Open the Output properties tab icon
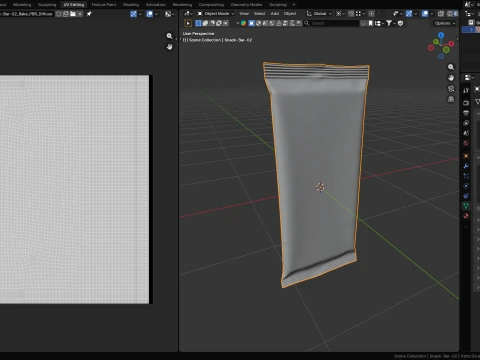 coord(466,113)
